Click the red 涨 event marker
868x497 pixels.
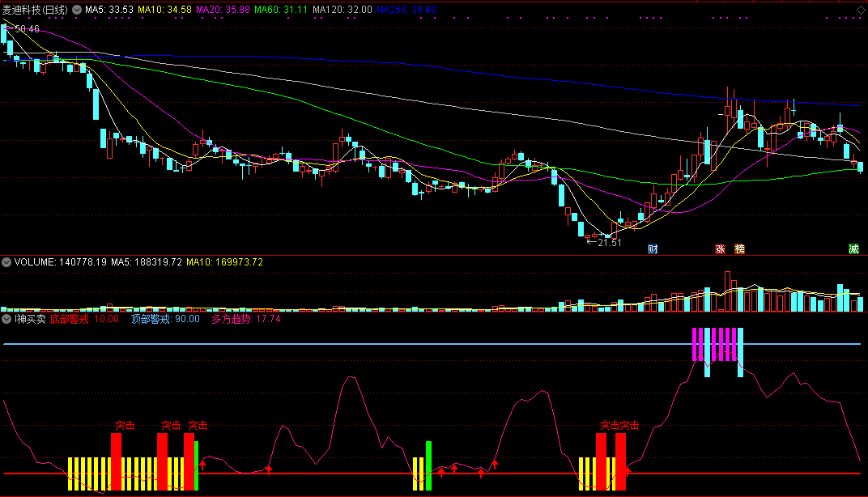720,249
